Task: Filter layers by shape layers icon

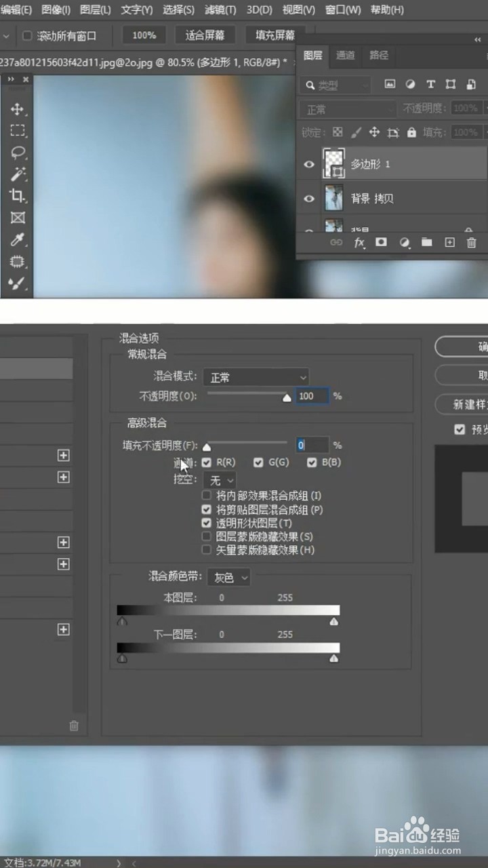Action: pyautogui.click(x=451, y=85)
